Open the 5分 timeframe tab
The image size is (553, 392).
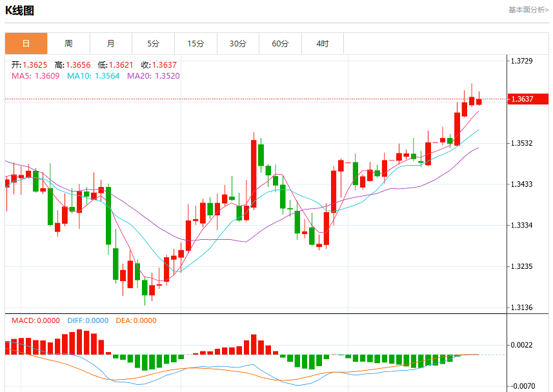[x=154, y=44]
